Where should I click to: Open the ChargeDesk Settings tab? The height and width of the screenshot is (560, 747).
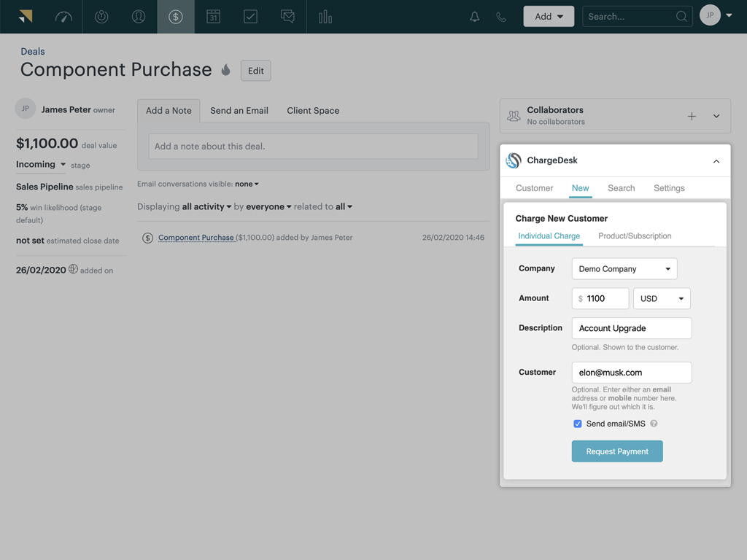tap(669, 188)
